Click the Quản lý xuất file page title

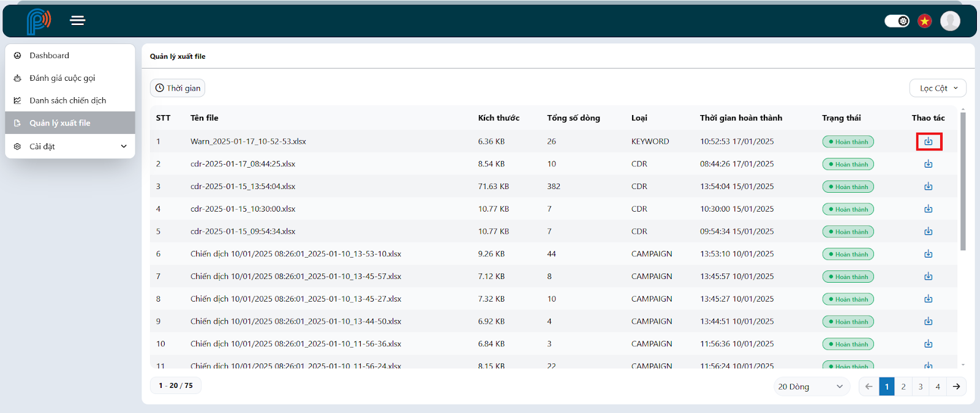click(x=178, y=56)
